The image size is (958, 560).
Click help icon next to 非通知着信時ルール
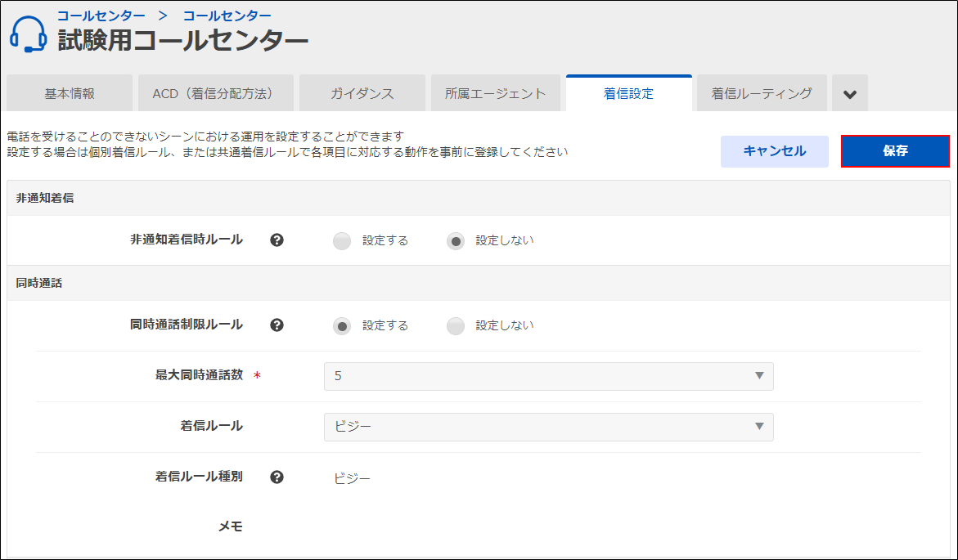(277, 240)
